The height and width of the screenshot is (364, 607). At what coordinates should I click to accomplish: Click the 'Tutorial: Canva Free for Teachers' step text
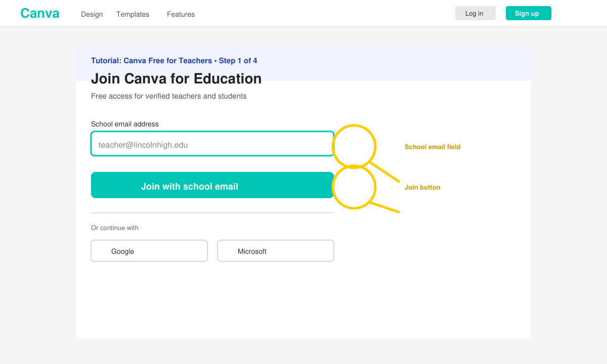click(x=174, y=61)
